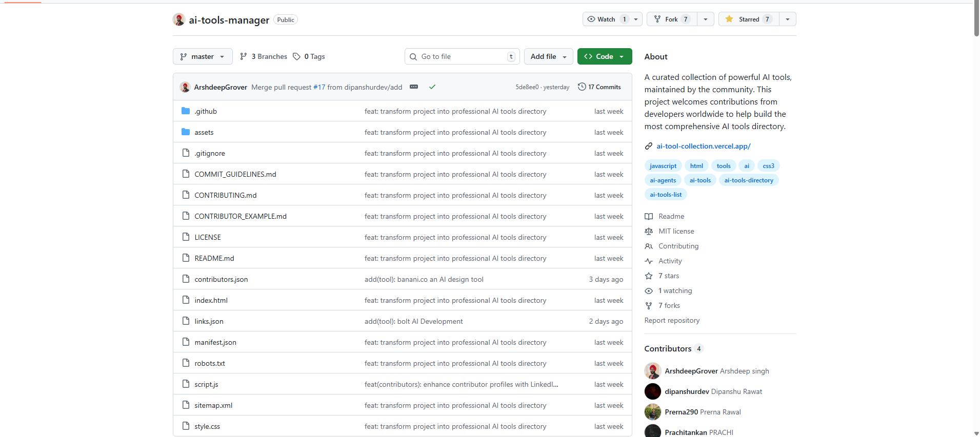This screenshot has width=980, height=437.
Task: Click the Go to file search field
Action: tap(462, 56)
